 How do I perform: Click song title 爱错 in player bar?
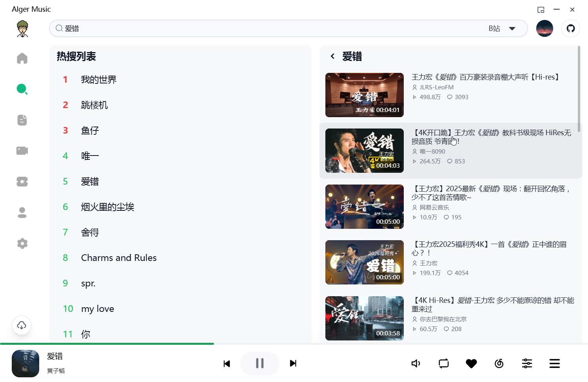[x=55, y=356]
